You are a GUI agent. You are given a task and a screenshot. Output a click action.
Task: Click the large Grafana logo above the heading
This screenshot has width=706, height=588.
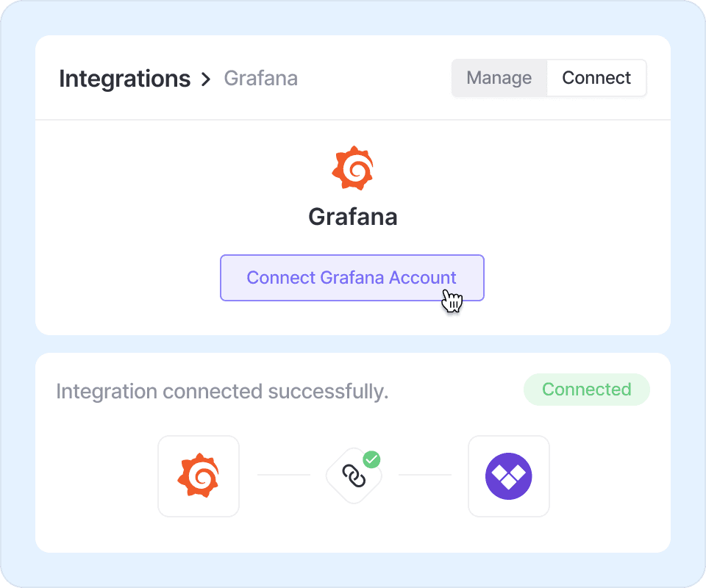coord(352,168)
